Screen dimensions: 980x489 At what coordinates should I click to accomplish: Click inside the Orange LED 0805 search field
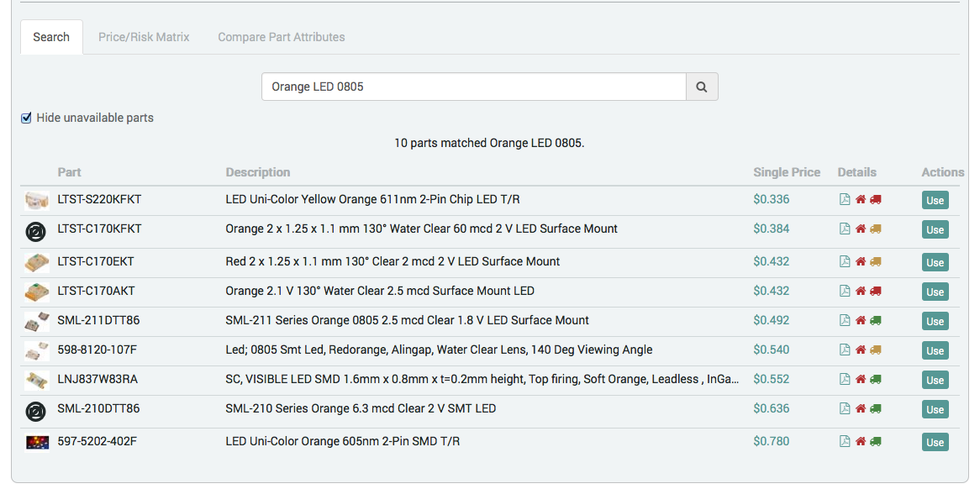(475, 86)
